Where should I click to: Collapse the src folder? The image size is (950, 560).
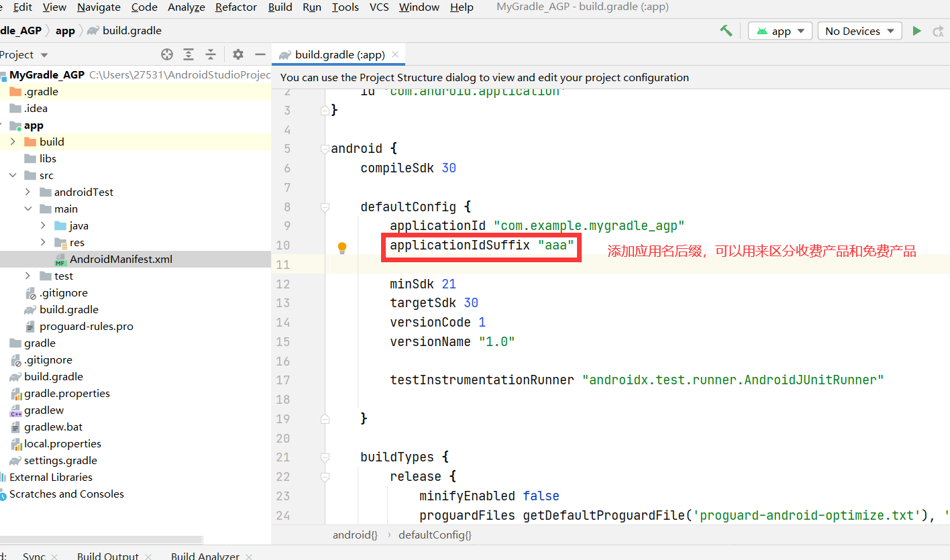click(13, 175)
